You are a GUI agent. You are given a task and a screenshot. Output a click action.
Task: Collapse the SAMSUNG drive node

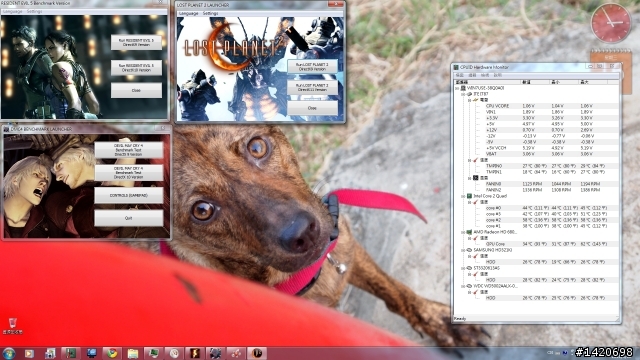point(463,250)
